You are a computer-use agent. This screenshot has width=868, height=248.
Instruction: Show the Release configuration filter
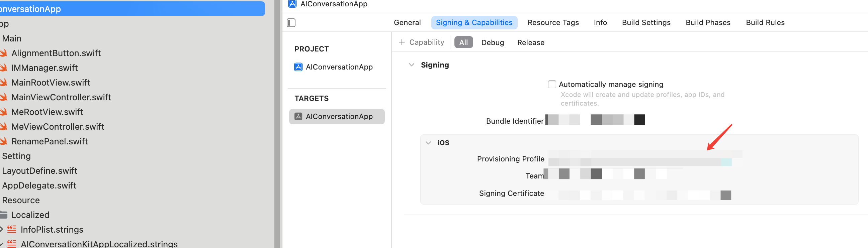(x=531, y=42)
